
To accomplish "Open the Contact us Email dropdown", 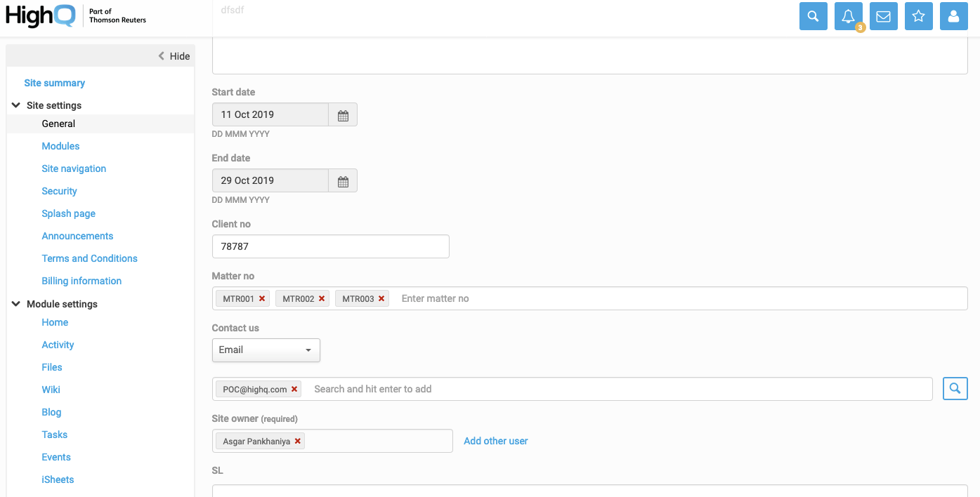I will [266, 350].
